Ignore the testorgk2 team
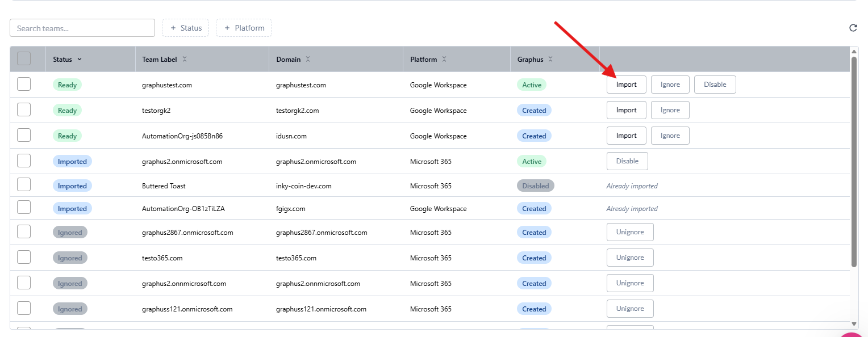Viewport: 868px width, 337px height. (670, 110)
